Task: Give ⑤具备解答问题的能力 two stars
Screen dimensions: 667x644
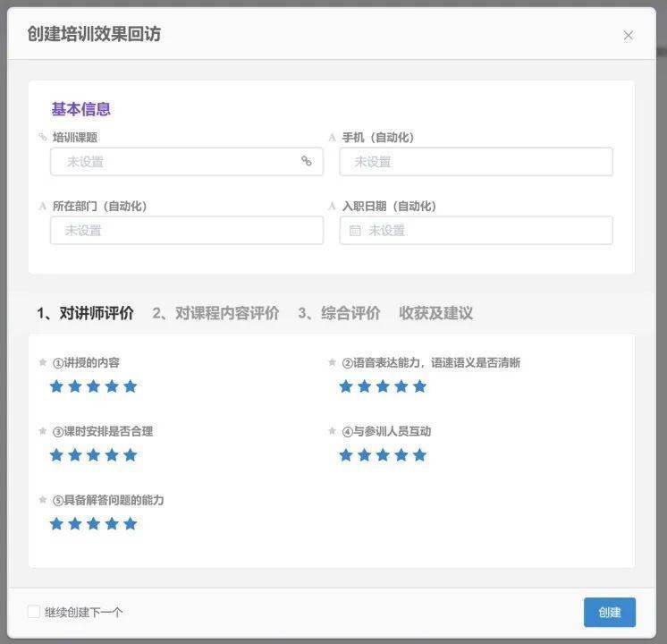Action: [75, 523]
